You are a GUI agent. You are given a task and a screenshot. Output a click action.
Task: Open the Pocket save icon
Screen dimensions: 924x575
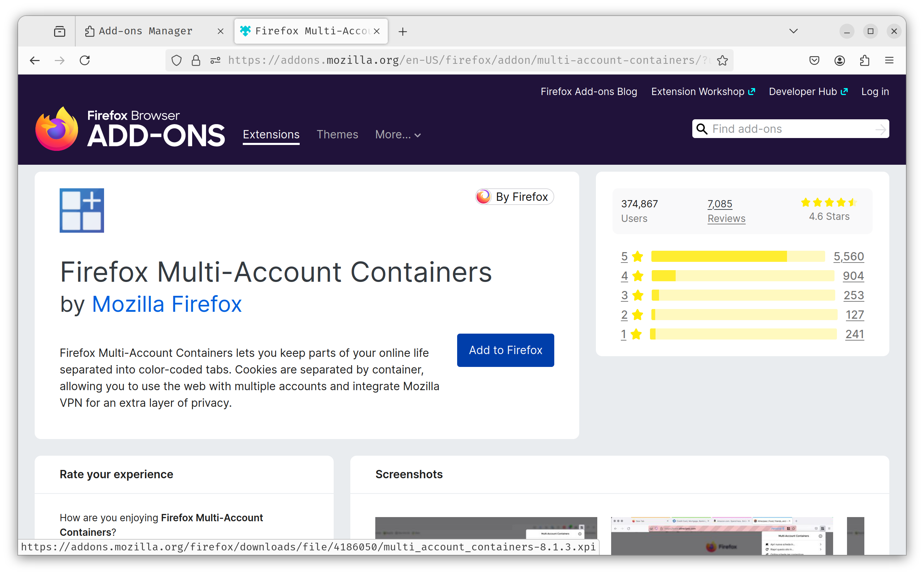(814, 60)
